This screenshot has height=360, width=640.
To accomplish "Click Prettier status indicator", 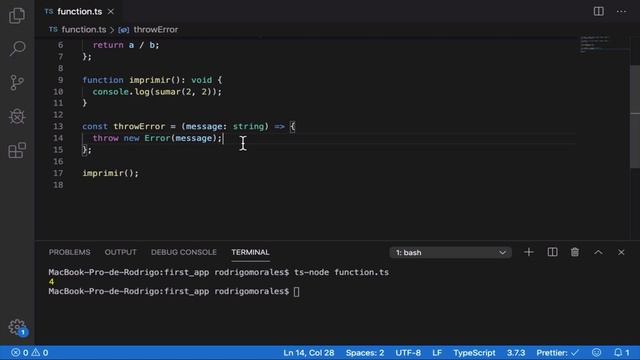I will coord(558,353).
